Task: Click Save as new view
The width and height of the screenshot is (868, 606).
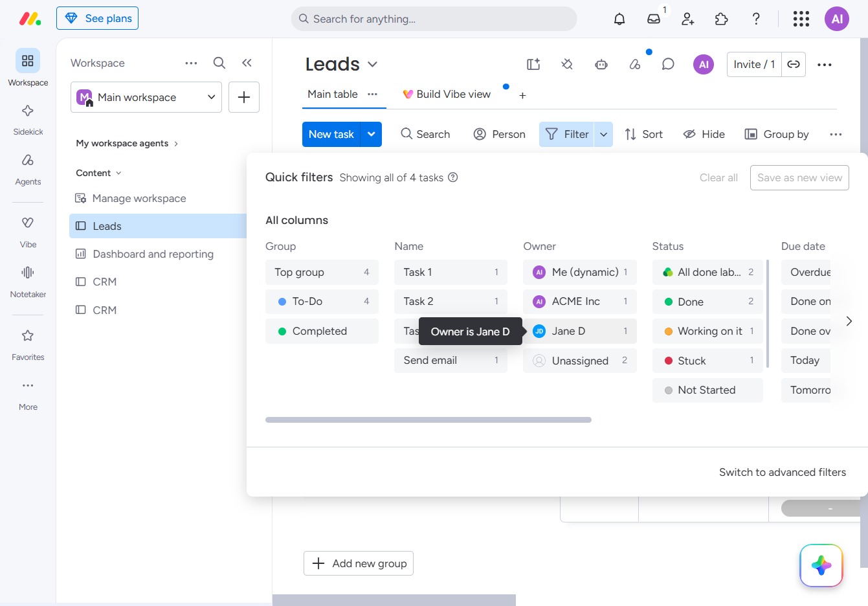Action: coord(799,177)
